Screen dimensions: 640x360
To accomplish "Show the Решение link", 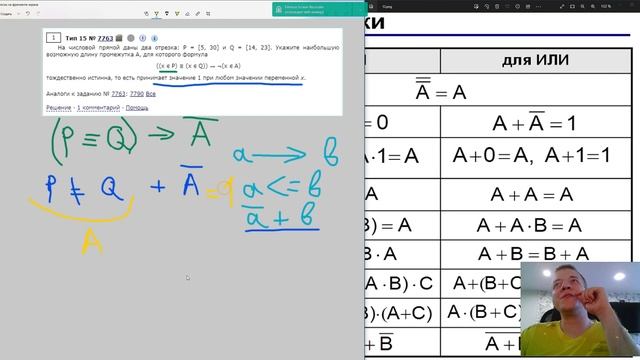I will [58, 108].
